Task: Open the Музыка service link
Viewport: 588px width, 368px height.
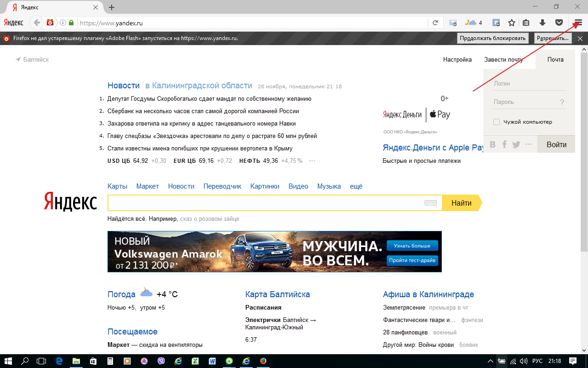Action: click(329, 186)
